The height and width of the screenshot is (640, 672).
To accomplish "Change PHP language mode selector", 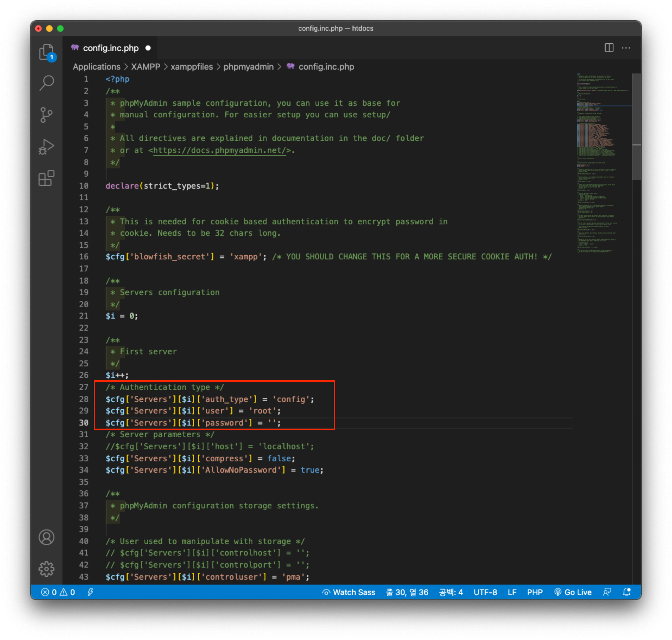I will (x=535, y=592).
